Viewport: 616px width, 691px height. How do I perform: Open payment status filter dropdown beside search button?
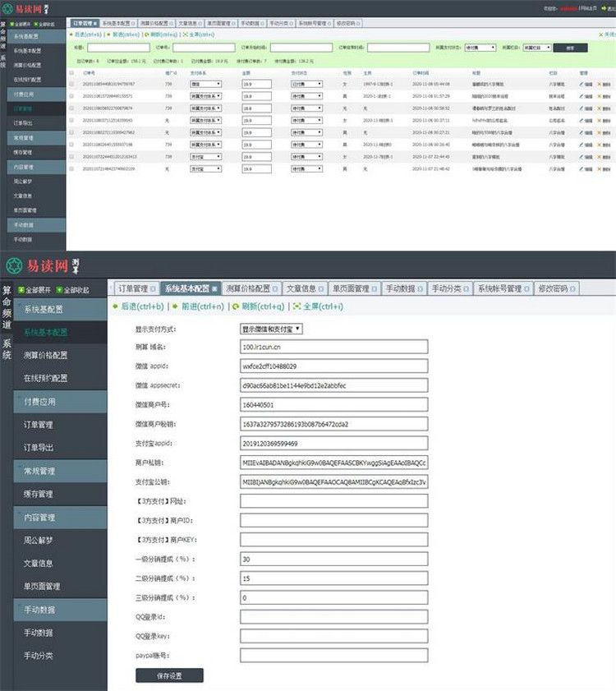tap(480, 48)
